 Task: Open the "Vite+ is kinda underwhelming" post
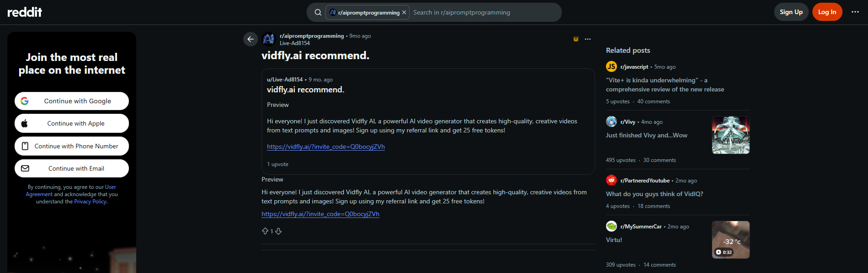[x=665, y=85]
